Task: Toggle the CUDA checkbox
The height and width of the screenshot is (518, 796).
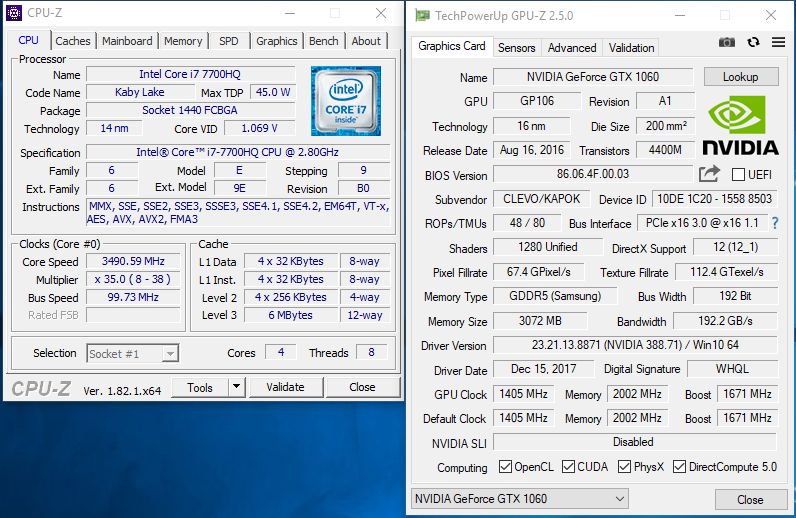Action: 568,466
